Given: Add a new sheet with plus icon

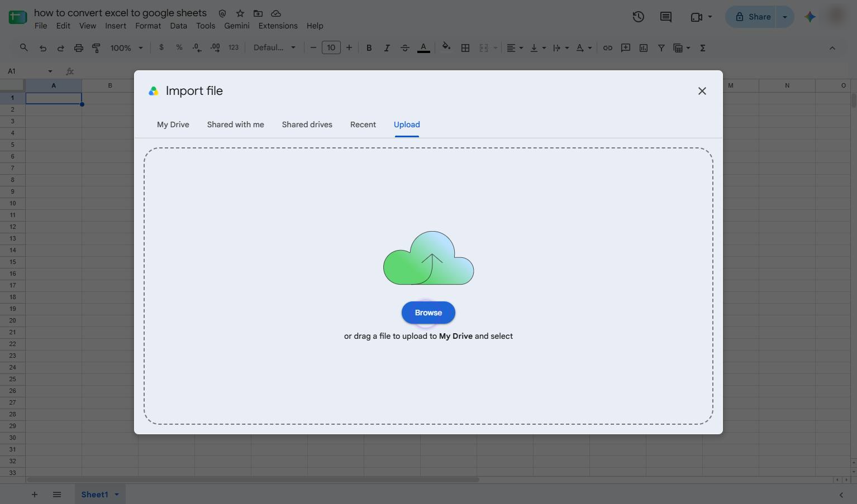Looking at the screenshot, I should click(x=35, y=495).
